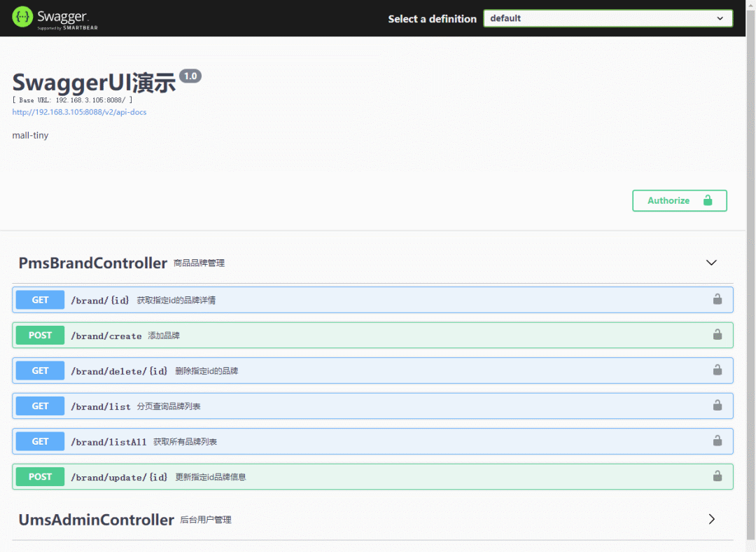Click the lock icon for /brand/delete/{id}

tap(717, 370)
